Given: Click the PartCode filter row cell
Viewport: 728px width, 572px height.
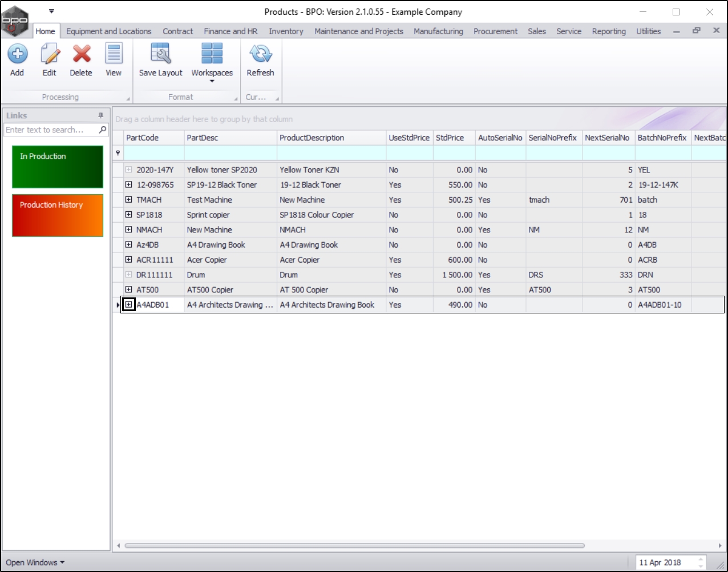Looking at the screenshot, I should click(154, 153).
